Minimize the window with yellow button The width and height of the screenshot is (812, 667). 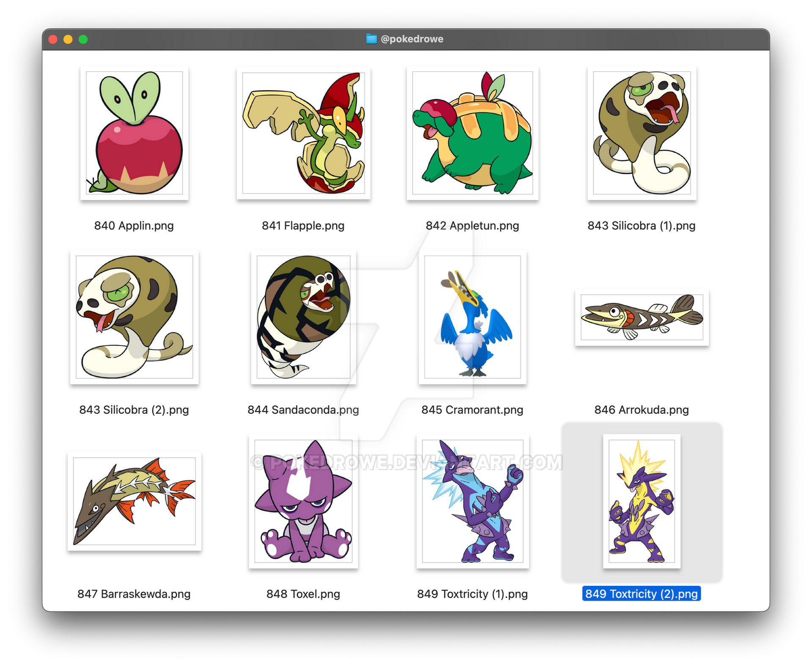tap(68, 39)
